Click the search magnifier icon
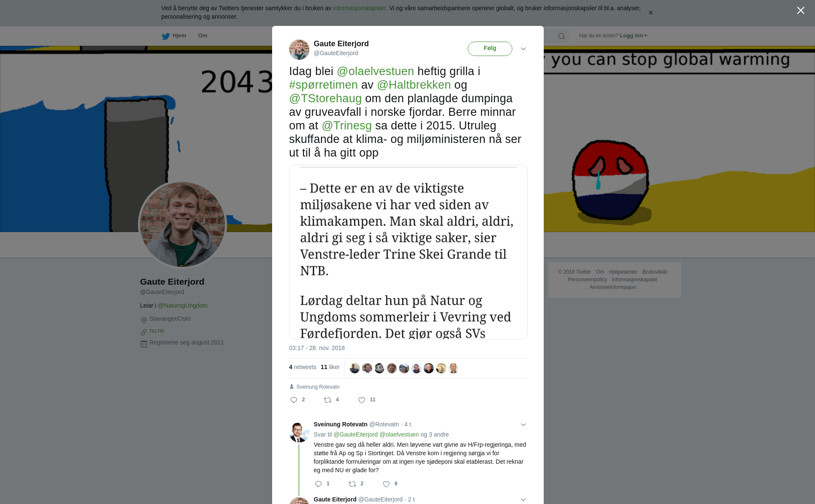The image size is (815, 504). point(561,36)
